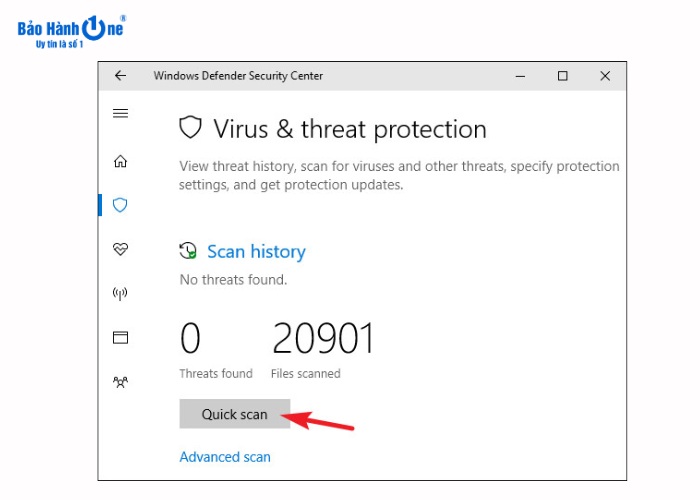Click the '20901' files scanned number
This screenshot has height=500, width=700.
(x=323, y=338)
